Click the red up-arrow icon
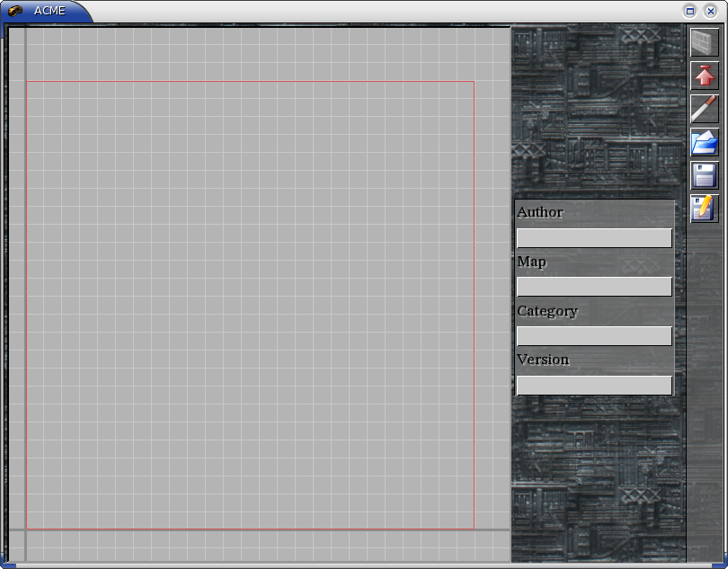This screenshot has height=569, width=728. (704, 76)
